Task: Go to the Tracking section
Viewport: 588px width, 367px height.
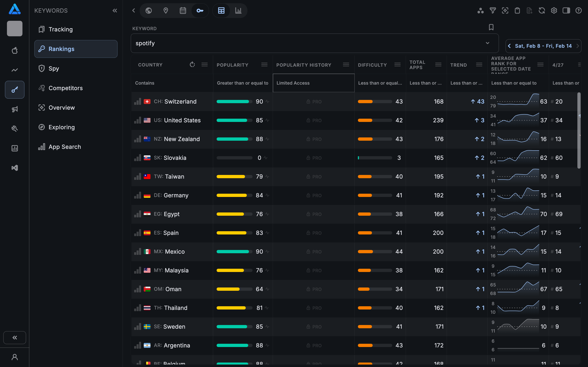Action: pyautogui.click(x=60, y=29)
